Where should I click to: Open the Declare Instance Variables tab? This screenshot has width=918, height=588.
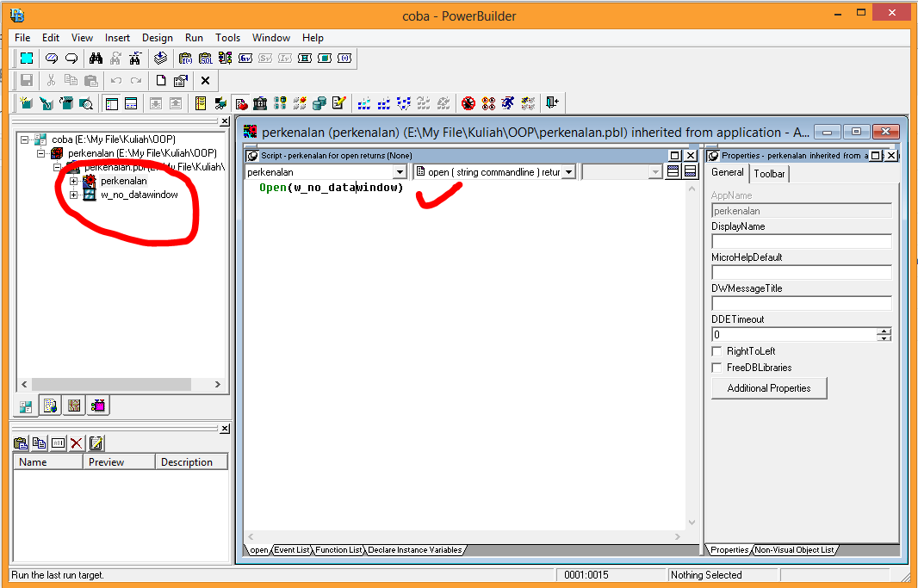click(x=414, y=550)
